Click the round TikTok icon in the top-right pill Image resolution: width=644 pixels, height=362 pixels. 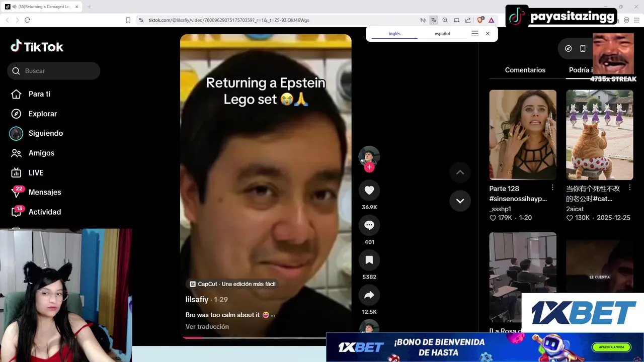[x=569, y=48]
